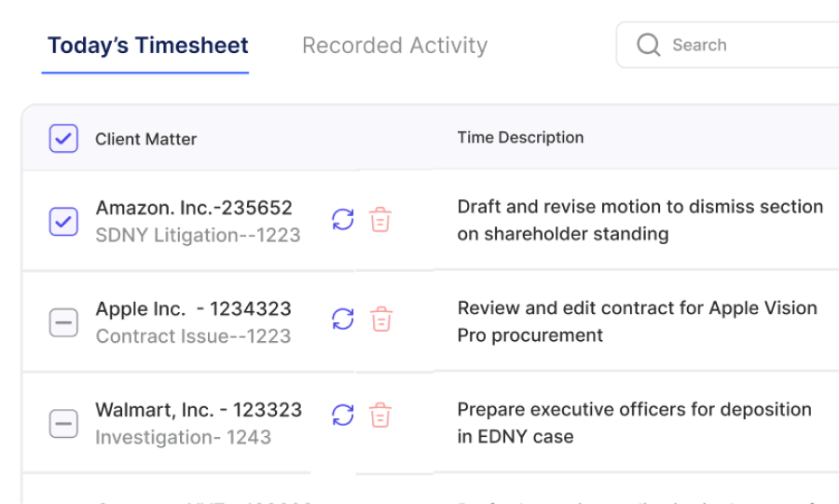
Task: Select the Today's Timesheet tab
Action: (147, 46)
